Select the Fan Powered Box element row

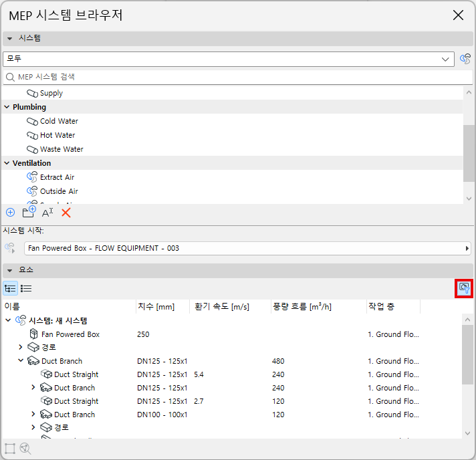(232, 334)
